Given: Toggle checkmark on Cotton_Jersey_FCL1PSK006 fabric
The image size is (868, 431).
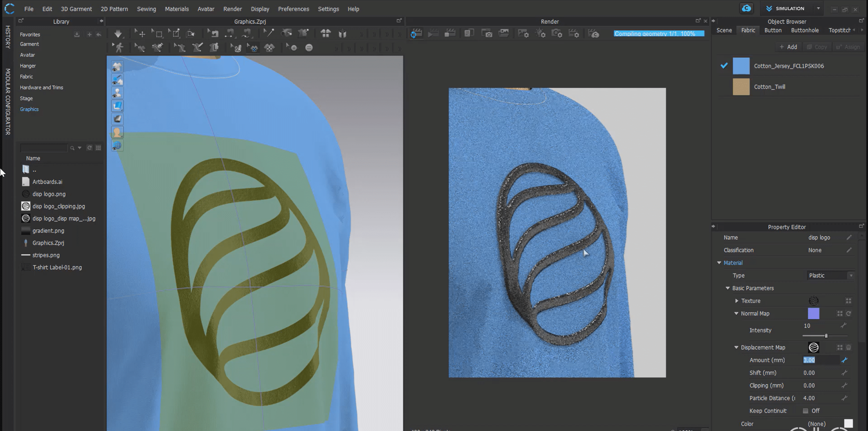Looking at the screenshot, I should [724, 66].
